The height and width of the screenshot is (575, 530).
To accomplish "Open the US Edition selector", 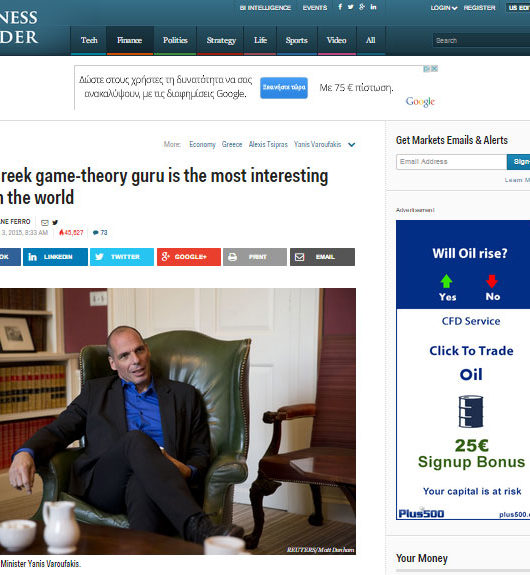I will tap(519, 8).
